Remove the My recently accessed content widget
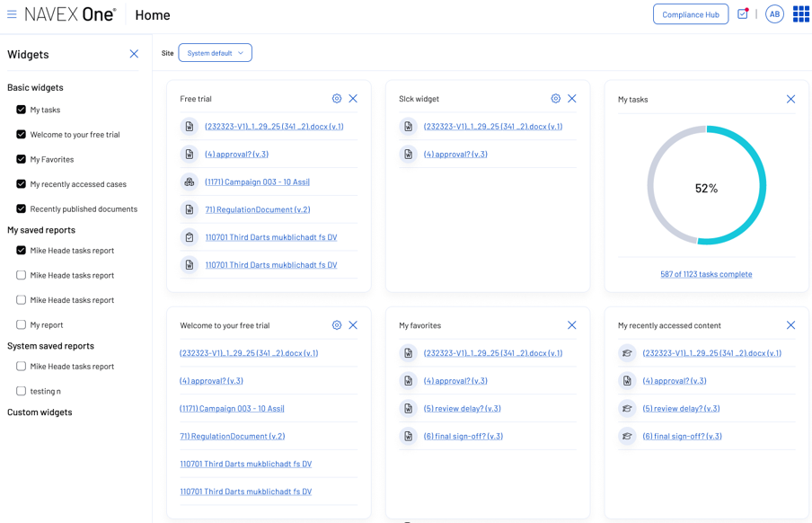Image resolution: width=812 pixels, height=523 pixels. (x=790, y=325)
